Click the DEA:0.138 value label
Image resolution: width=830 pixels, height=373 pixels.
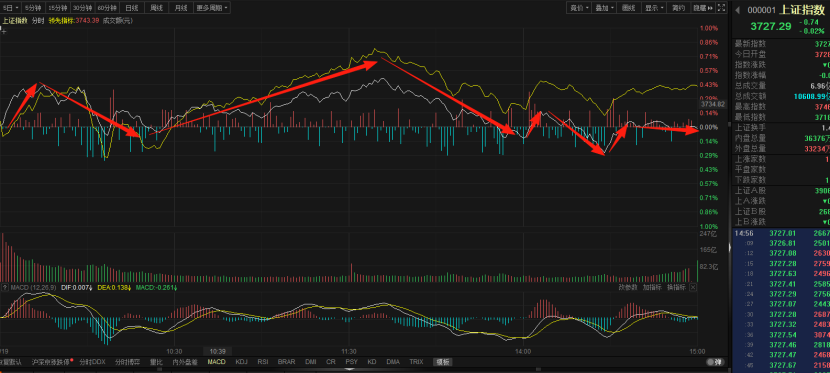(x=115, y=287)
